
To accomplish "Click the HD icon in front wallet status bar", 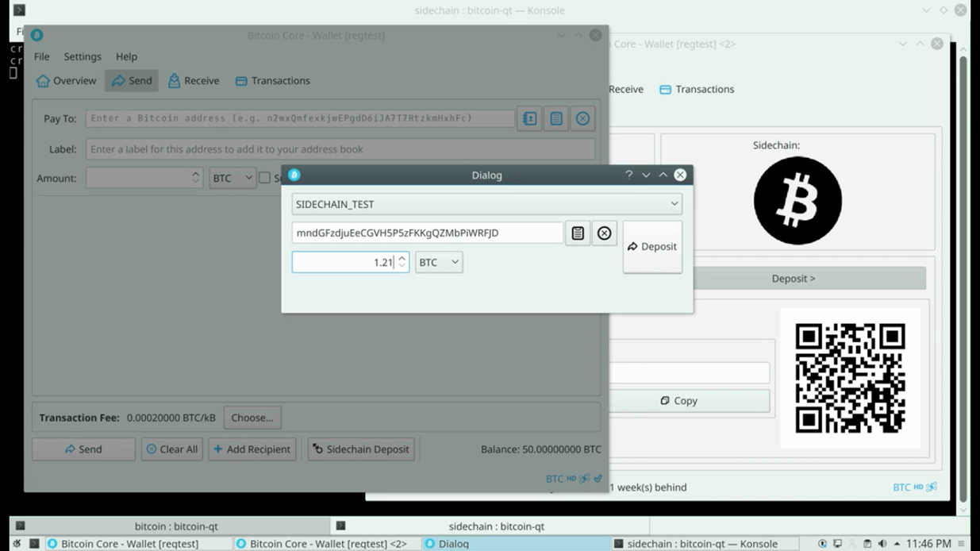I will (x=571, y=479).
